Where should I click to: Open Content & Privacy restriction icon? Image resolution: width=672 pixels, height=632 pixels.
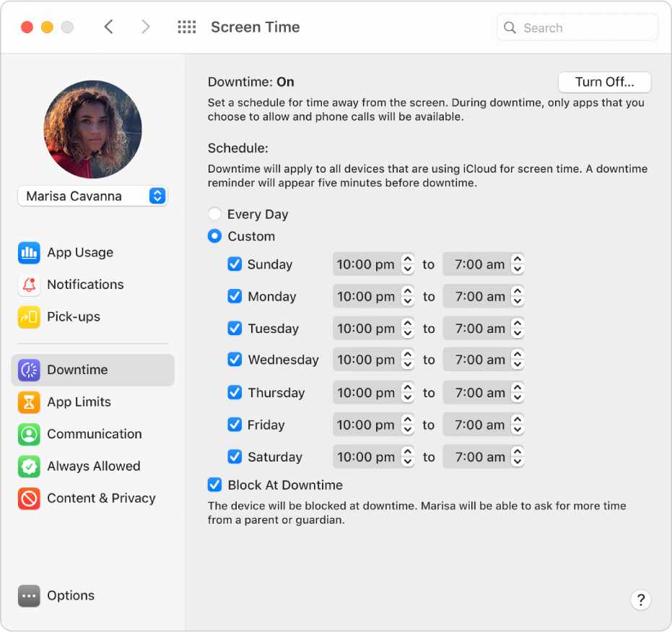(29, 498)
